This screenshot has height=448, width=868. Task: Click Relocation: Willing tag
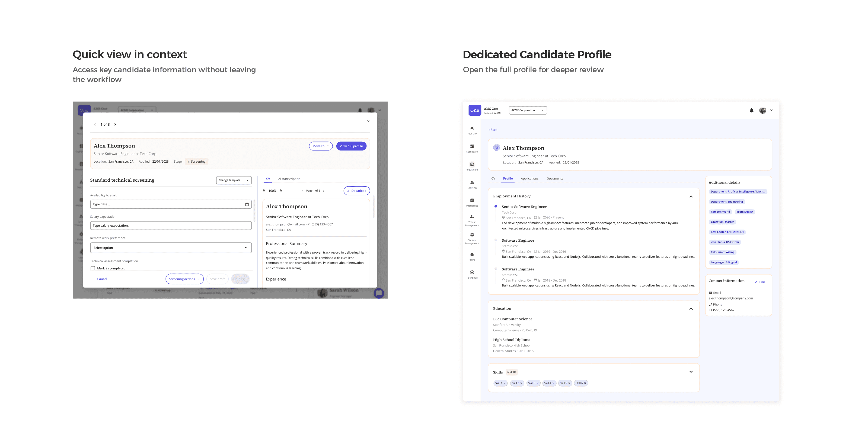pos(722,252)
